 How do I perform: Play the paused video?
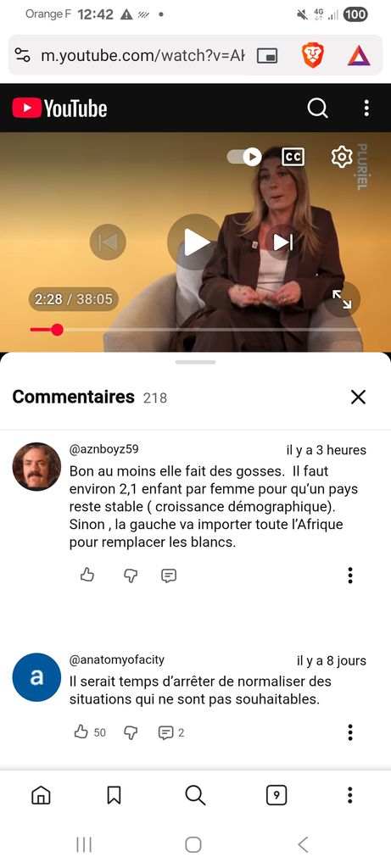[x=194, y=242]
